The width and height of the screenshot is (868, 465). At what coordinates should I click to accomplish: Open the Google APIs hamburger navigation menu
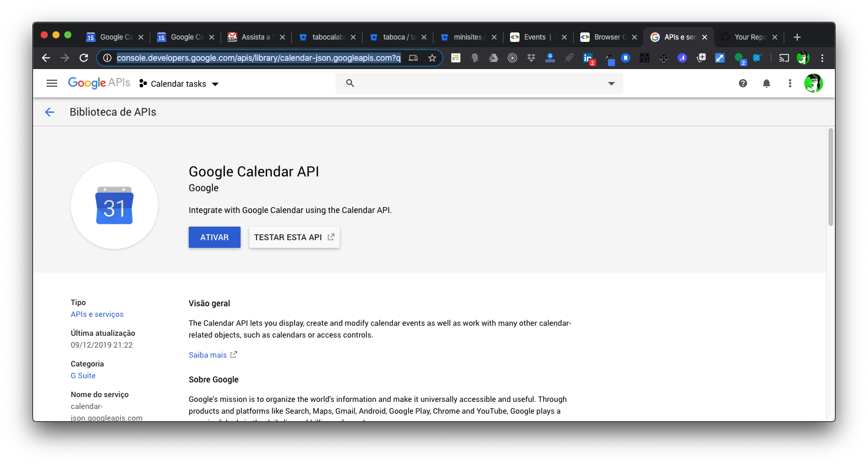click(52, 83)
